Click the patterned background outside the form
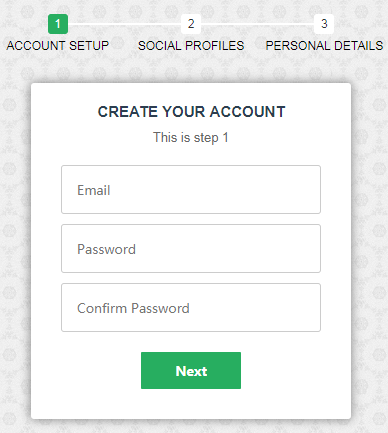 (15, 233)
